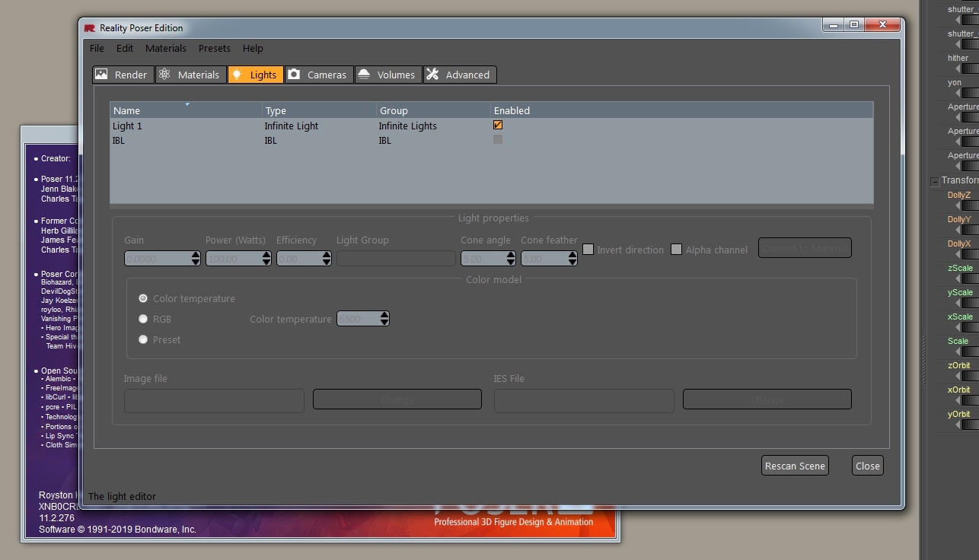The height and width of the screenshot is (560, 979).
Task: Click Change button for IES File
Action: pos(767,399)
